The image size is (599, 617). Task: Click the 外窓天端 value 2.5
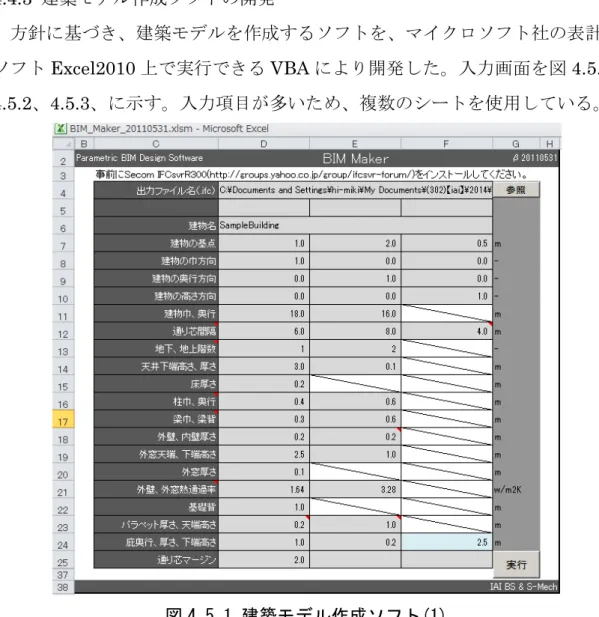pos(264,454)
